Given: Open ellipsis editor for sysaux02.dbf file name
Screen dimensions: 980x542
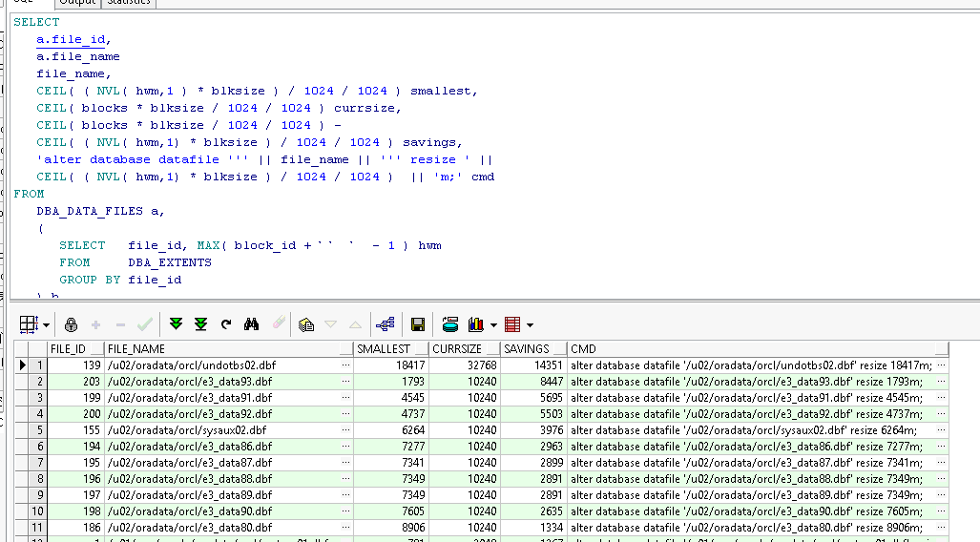Looking at the screenshot, I should [x=345, y=430].
